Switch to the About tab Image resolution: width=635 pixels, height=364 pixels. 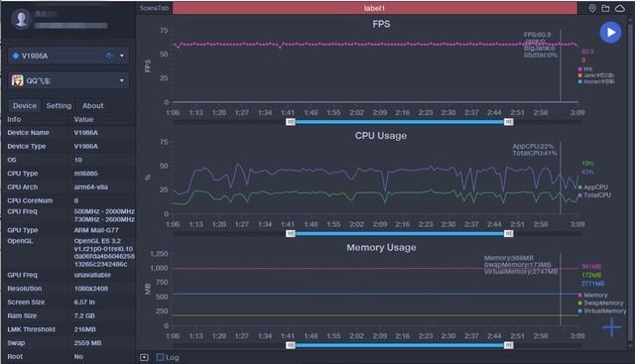[x=92, y=106]
